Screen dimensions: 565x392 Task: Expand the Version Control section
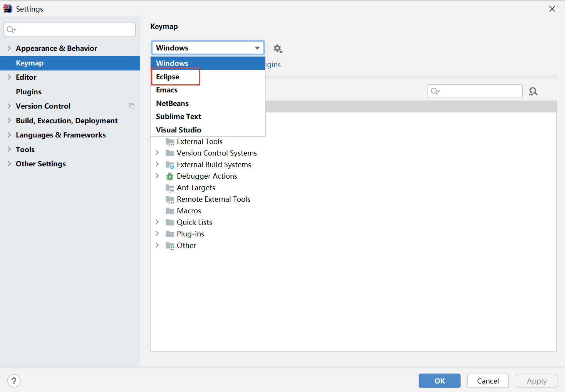[9, 106]
